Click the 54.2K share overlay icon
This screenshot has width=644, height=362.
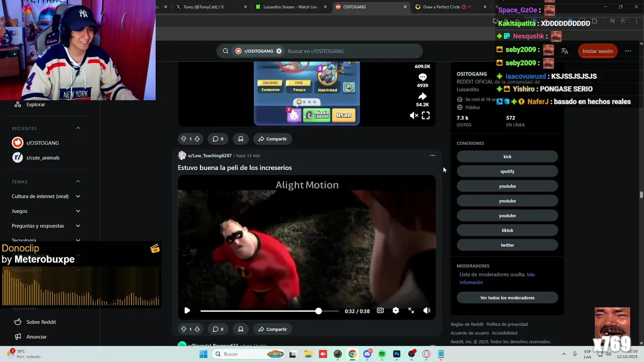coord(423,96)
